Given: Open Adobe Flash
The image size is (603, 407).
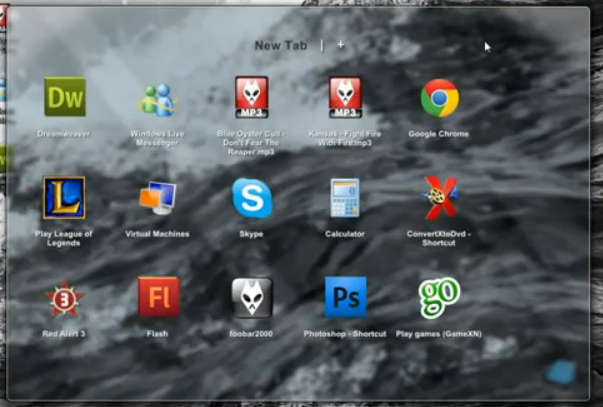Looking at the screenshot, I should (x=158, y=297).
